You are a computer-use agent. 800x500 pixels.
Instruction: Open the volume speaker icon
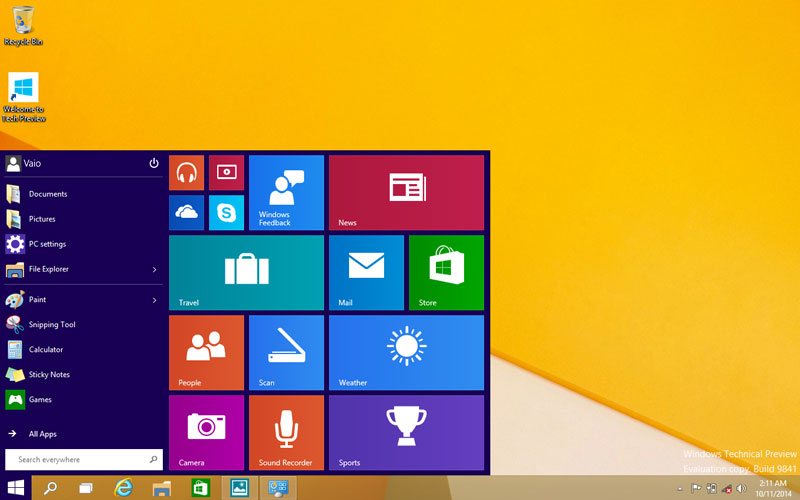click(x=741, y=488)
